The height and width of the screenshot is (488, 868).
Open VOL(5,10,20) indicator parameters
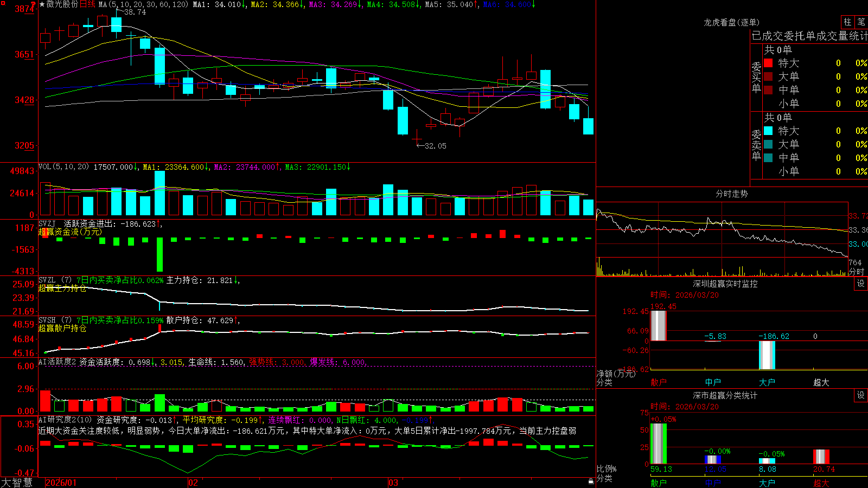tap(63, 167)
